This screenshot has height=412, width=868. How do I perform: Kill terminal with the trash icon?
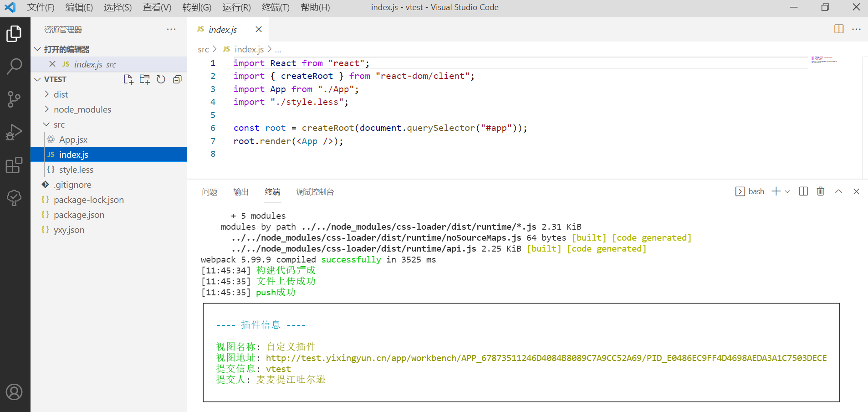click(820, 191)
